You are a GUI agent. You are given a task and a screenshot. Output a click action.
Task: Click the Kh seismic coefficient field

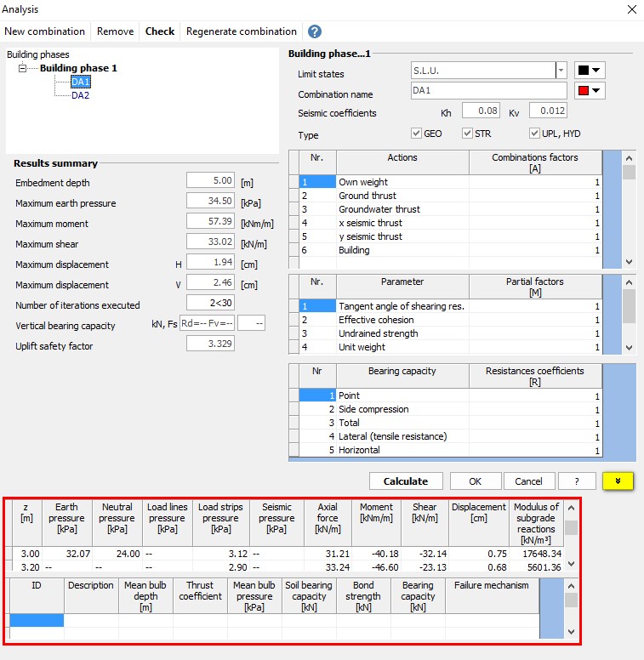click(481, 111)
